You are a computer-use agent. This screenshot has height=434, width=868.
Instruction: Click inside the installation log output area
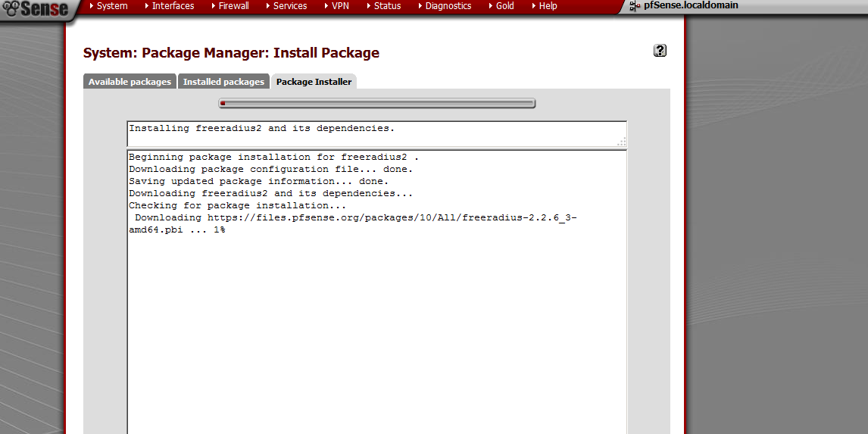tap(376, 318)
